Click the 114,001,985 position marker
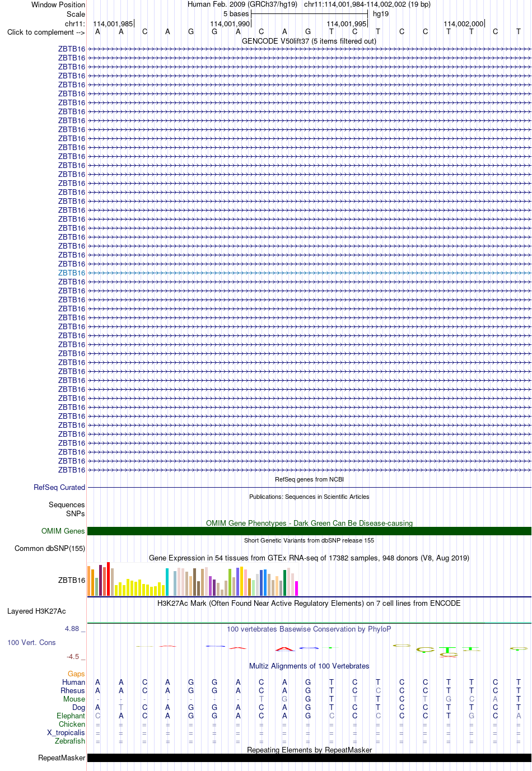Viewport: 532px width, 771px height. click(x=113, y=24)
